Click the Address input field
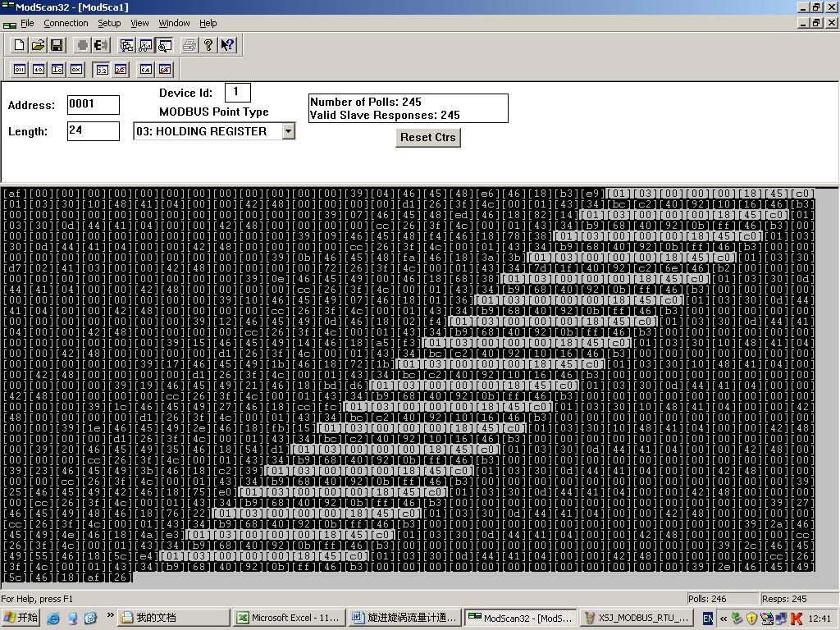Viewport: 840px width, 630px height. [93, 104]
